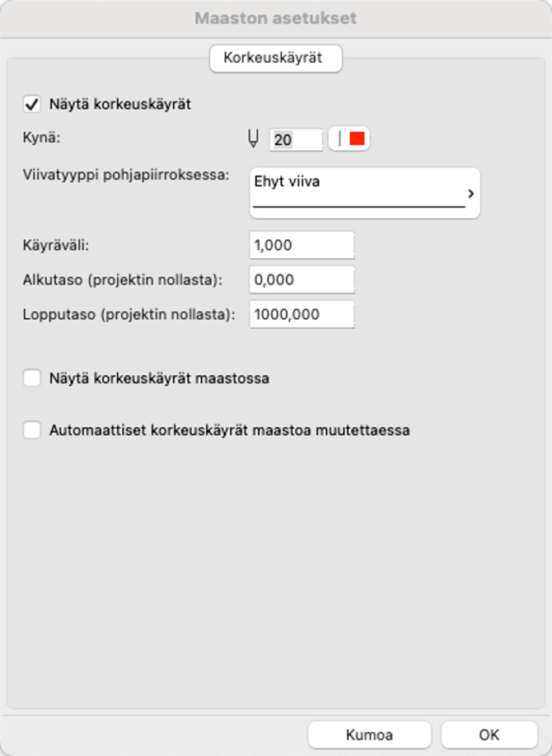Screen dimensions: 552x756
Task: Click the pen number field showing 20
Action: click(x=295, y=139)
